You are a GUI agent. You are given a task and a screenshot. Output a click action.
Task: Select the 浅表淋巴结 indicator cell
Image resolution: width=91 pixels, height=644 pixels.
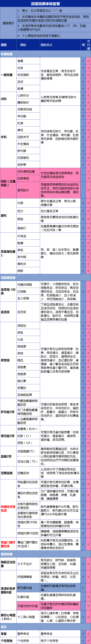[x=28, y=109]
